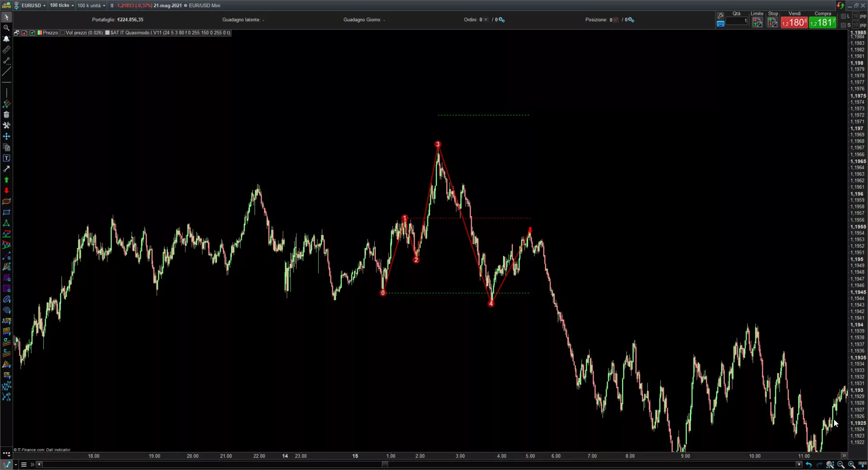Zoom out with minus magnifier icon
Screen dimensions: 868x470
point(841,465)
